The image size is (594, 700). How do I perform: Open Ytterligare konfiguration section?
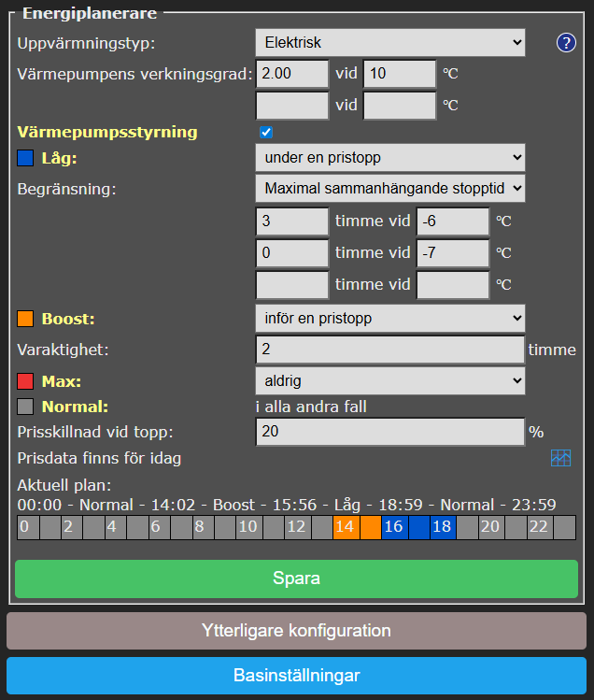click(296, 631)
